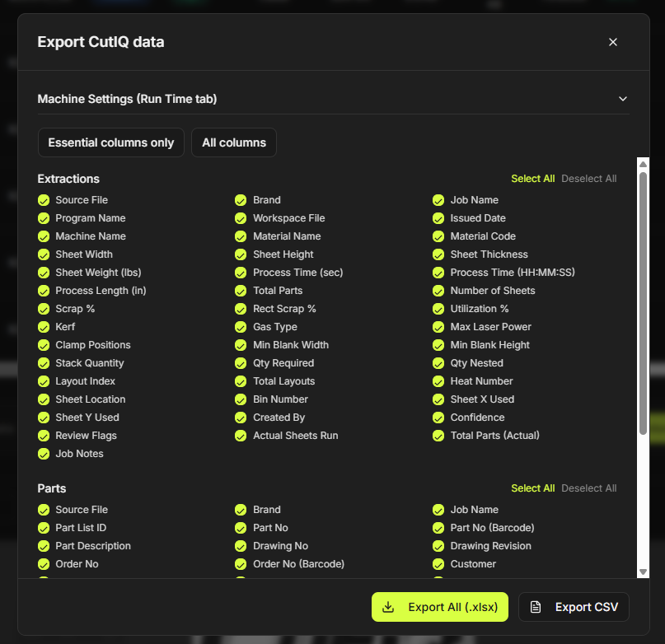Toggle Issued Date checkbox
The image size is (665, 644).
[438, 218]
